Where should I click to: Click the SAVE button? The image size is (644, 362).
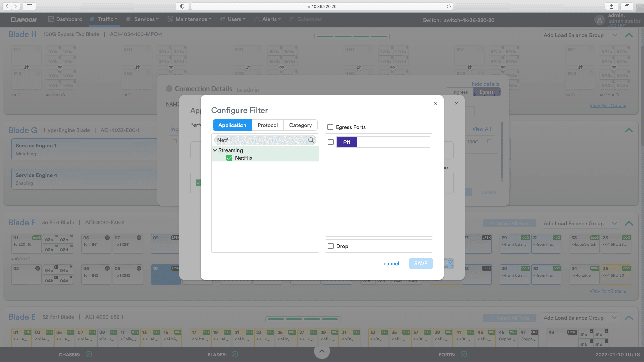421,263
